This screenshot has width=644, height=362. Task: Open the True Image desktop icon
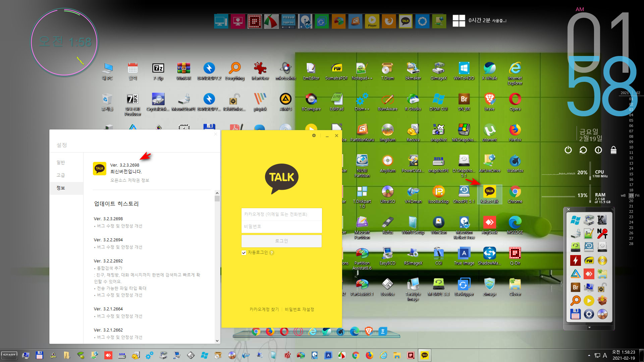tap(464, 256)
